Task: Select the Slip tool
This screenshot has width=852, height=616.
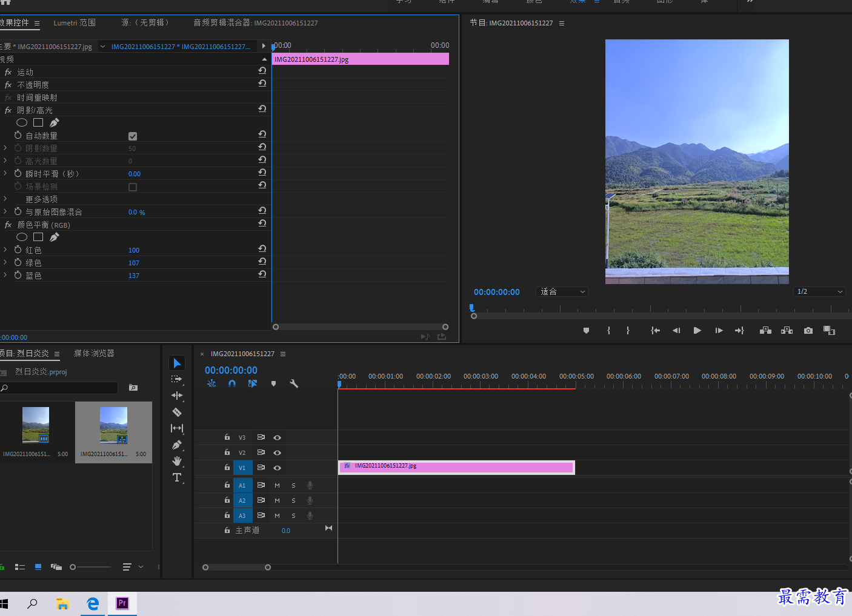Action: click(x=177, y=428)
